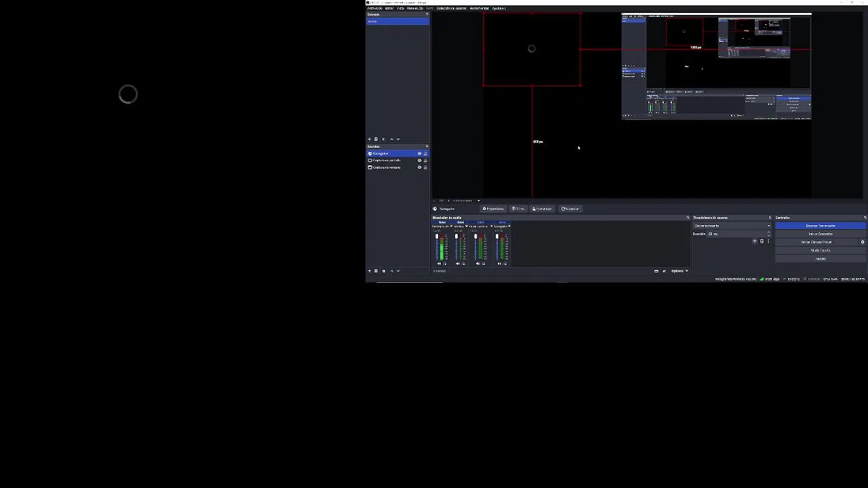Move scene down arrow in Escenas panel
This screenshot has height=488, width=868.
[x=398, y=139]
